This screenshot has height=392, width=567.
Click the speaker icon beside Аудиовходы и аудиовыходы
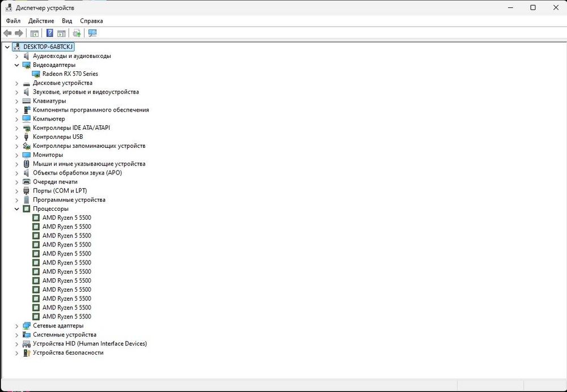point(26,56)
